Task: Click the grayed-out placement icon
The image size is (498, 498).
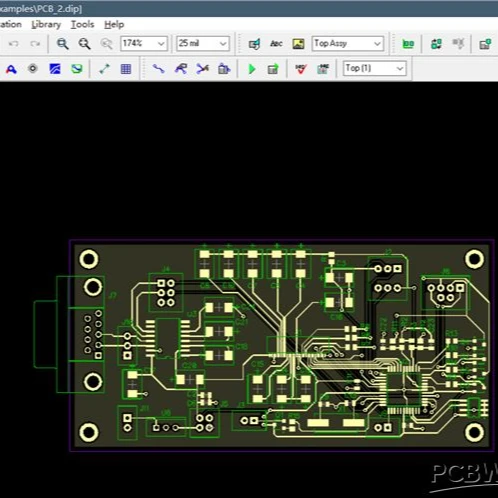Action: 458,44
